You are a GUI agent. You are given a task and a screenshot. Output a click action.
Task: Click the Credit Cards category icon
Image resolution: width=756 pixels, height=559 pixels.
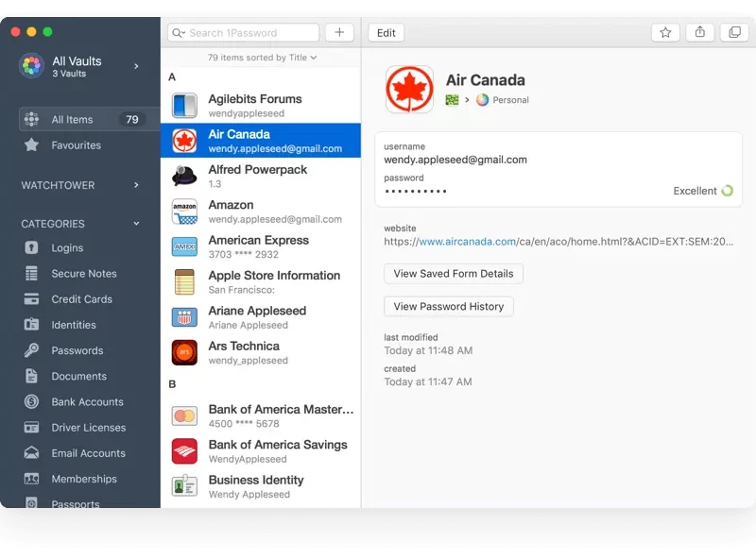(31, 298)
